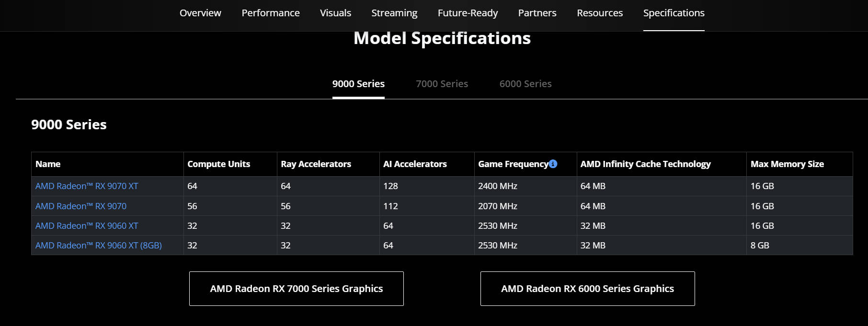Image resolution: width=868 pixels, height=326 pixels.
Task: Go to the Resources nav item
Action: point(600,13)
